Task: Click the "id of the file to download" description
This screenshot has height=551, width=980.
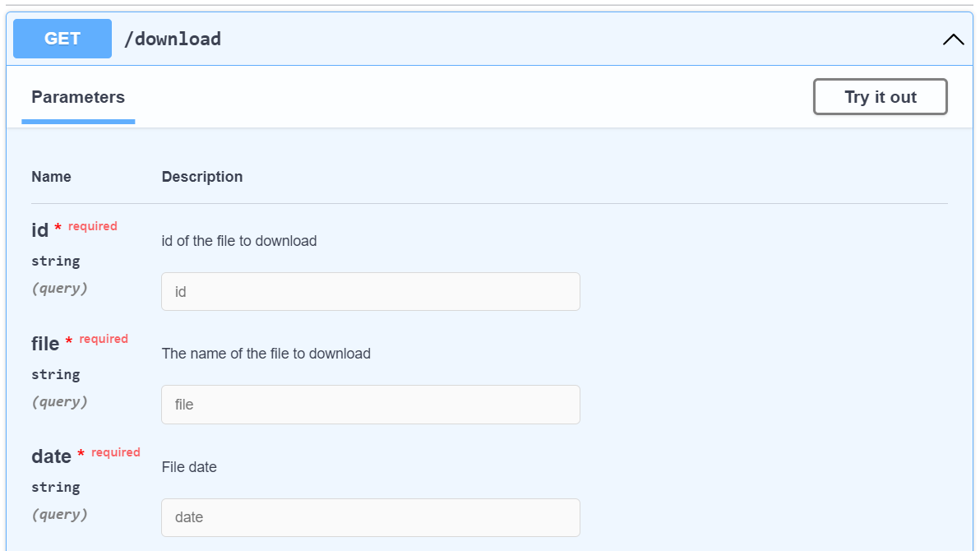Action: coord(239,241)
